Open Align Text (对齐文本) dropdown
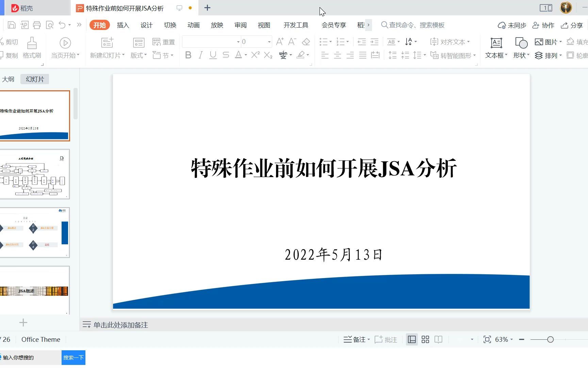The height and width of the screenshot is (368, 588). (450, 42)
